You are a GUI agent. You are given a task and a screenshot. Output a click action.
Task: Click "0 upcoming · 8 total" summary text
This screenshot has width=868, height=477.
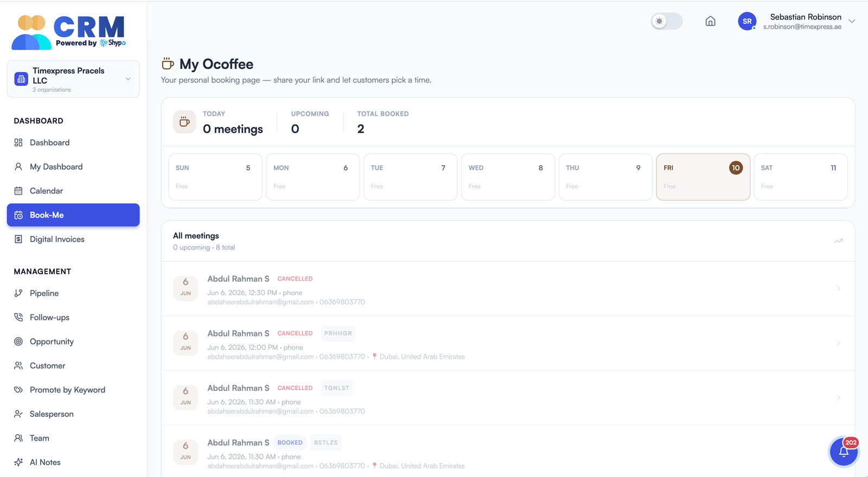(x=204, y=247)
